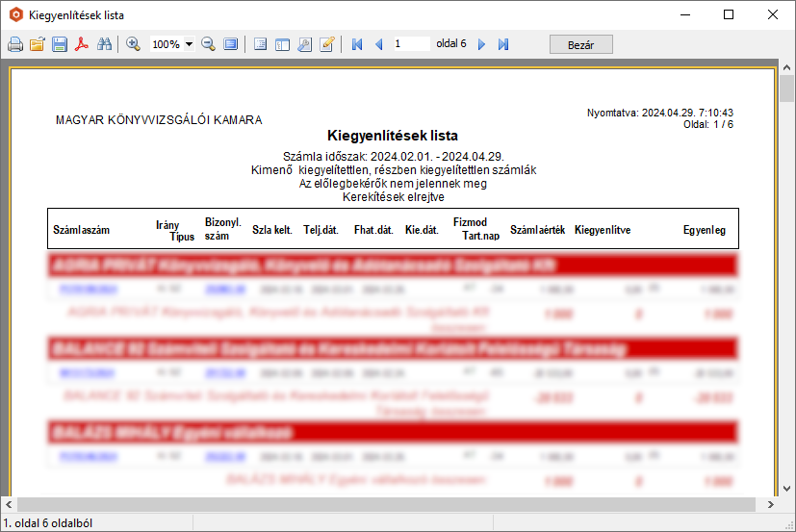Open page settings with the wrench icon
Viewport: 796px width, 532px height.
pos(304,44)
